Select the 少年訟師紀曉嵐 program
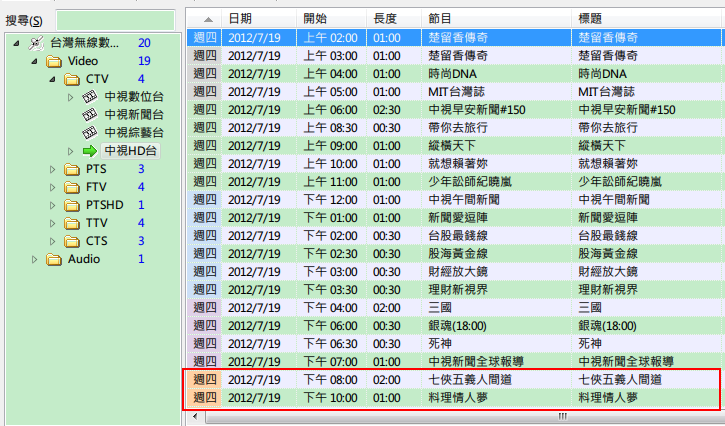Image resolution: width=725 pixels, height=426 pixels. (456, 182)
